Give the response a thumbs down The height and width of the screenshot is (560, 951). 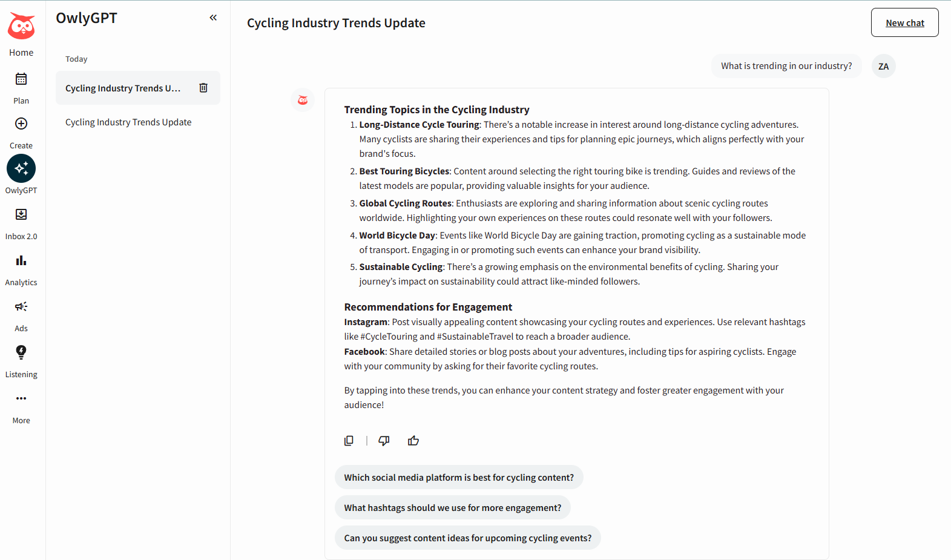point(384,441)
